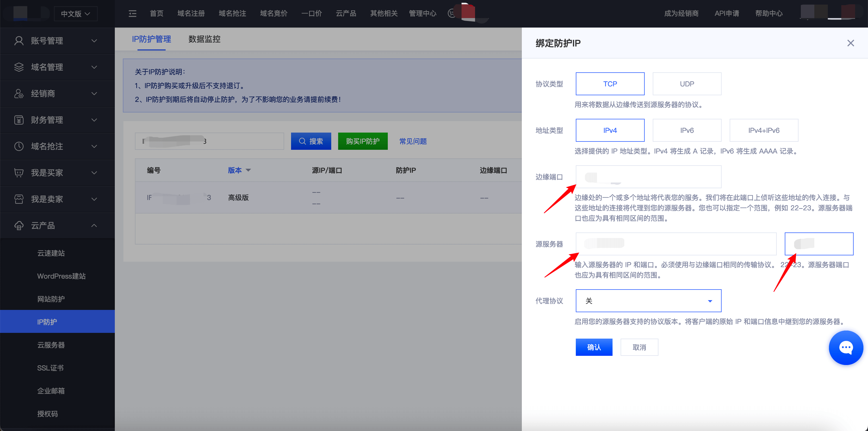Click the 财务管理 yen icon
Screen dimensions: 868x431
point(19,120)
